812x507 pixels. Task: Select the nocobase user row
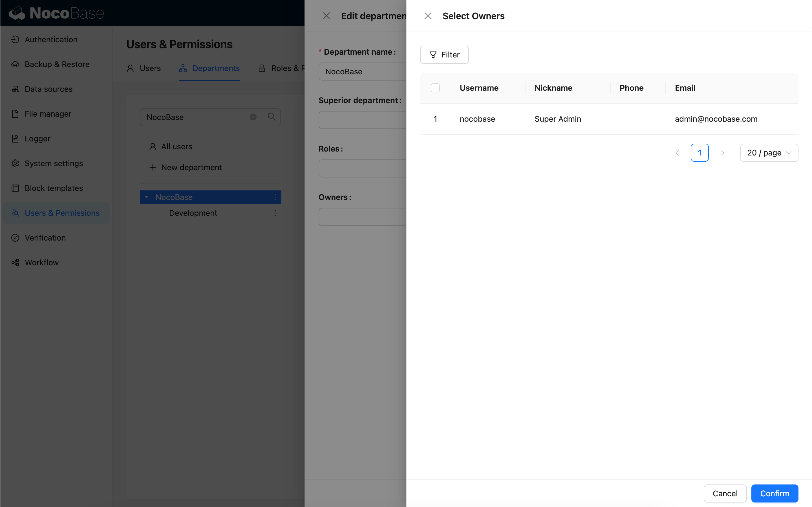(477, 119)
